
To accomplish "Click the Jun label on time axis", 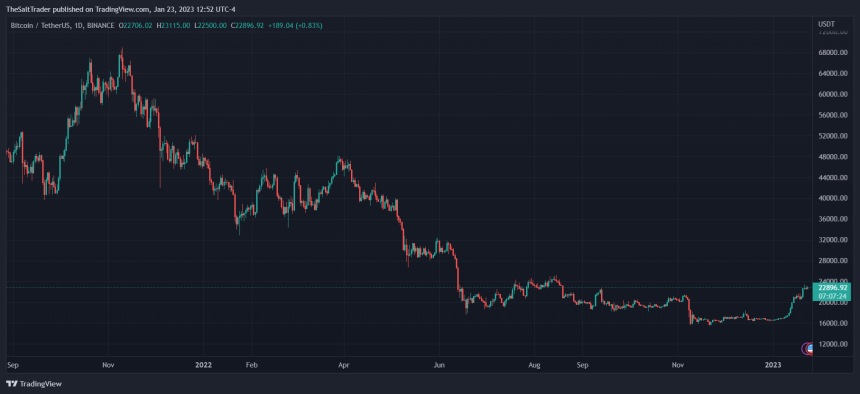I will [x=439, y=364].
